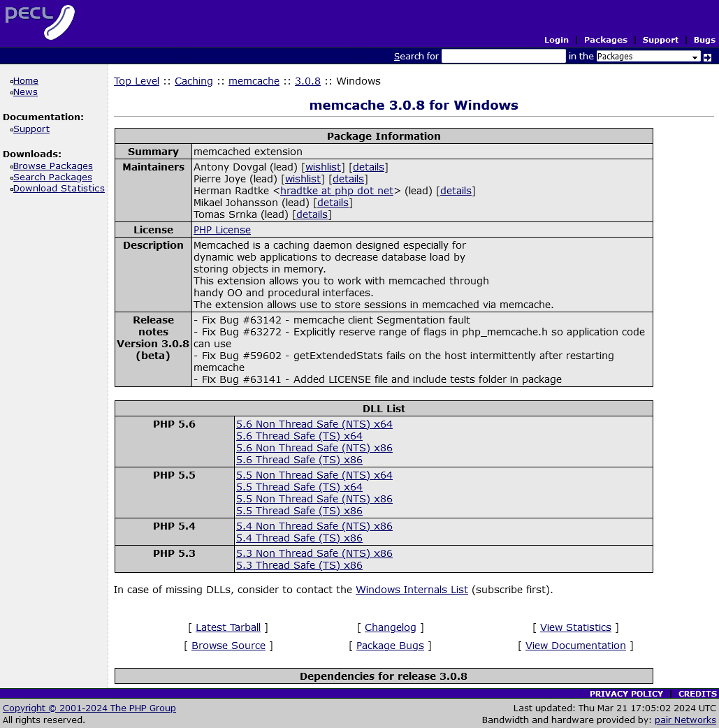Download 5.3 Non Thread Safe x86 DLL
This screenshot has height=728, width=719.
click(314, 553)
